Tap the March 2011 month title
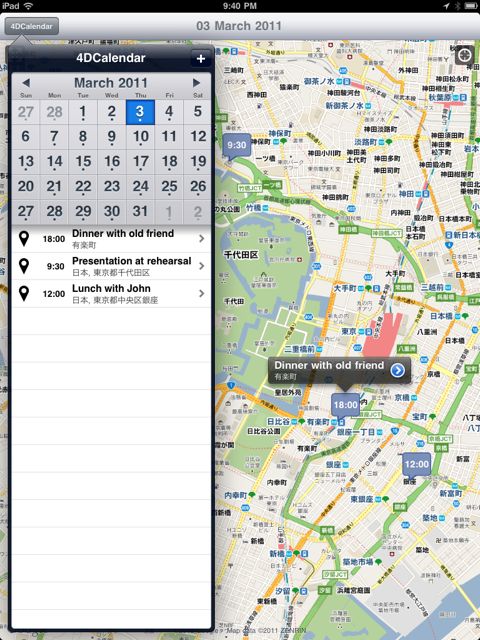Screen dimensions: 480x640 (111, 83)
